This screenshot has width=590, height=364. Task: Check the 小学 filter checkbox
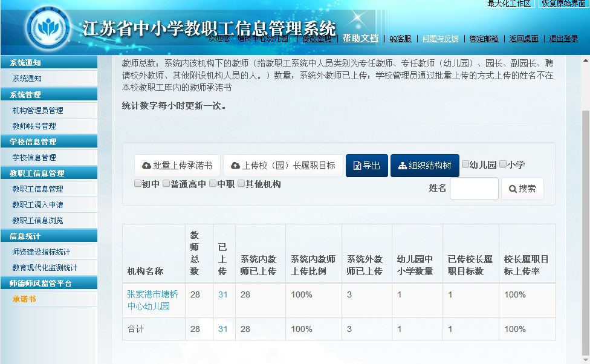click(502, 164)
